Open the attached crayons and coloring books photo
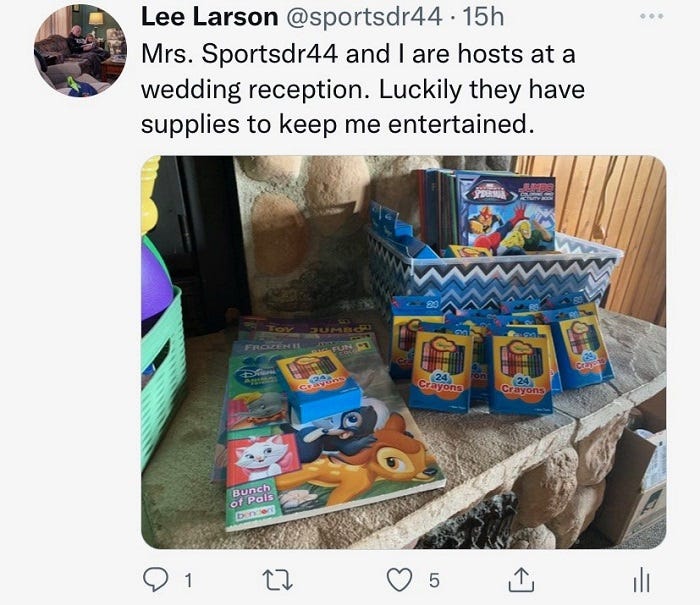Image resolution: width=700 pixels, height=605 pixels. [x=404, y=352]
